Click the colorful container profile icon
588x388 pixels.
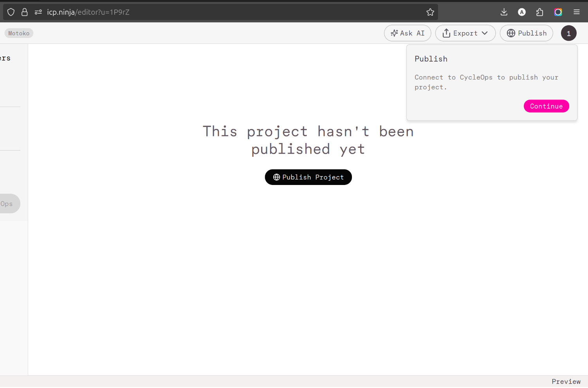[x=558, y=12]
